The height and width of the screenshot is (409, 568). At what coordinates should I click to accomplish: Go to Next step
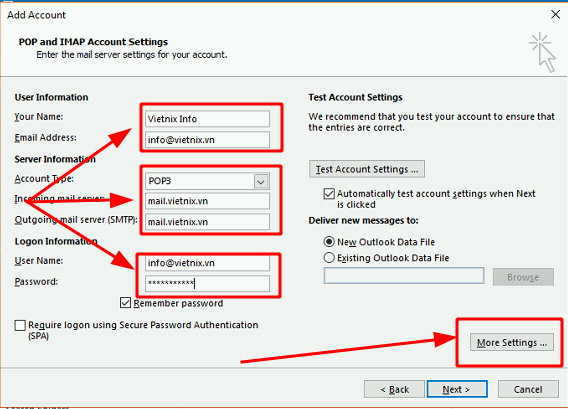pyautogui.click(x=457, y=389)
